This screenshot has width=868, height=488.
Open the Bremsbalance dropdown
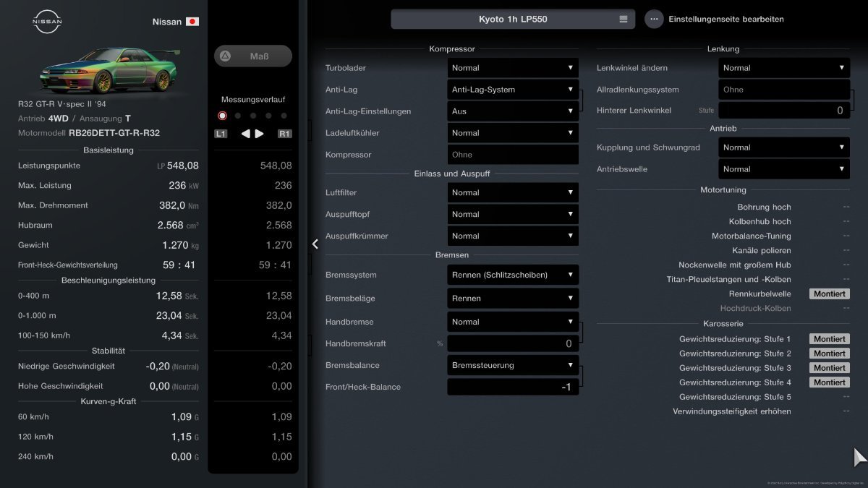(x=513, y=365)
